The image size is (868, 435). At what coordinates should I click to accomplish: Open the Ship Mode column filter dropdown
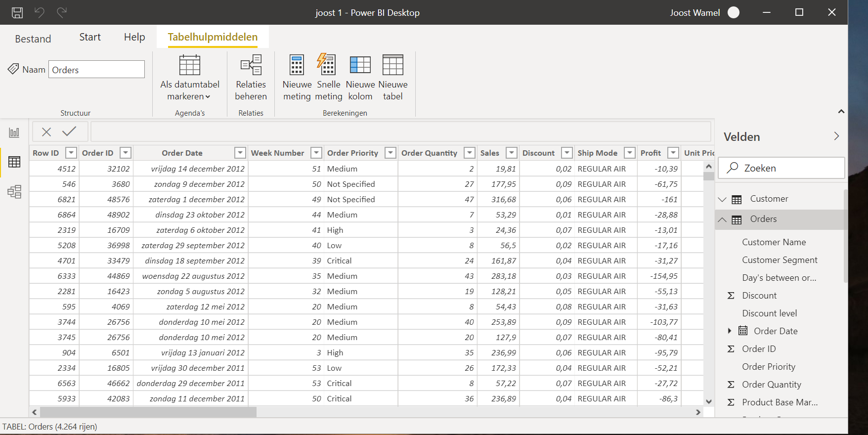click(x=630, y=153)
